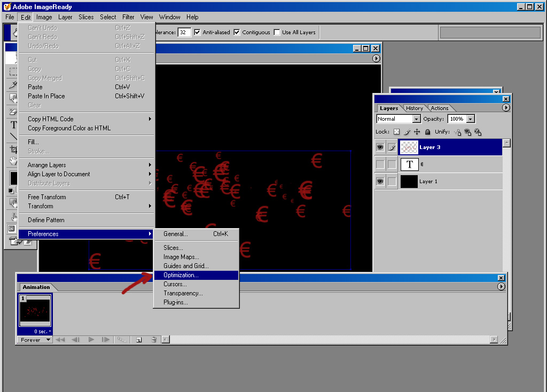Click the lock transparent pixels icon

[x=396, y=132]
